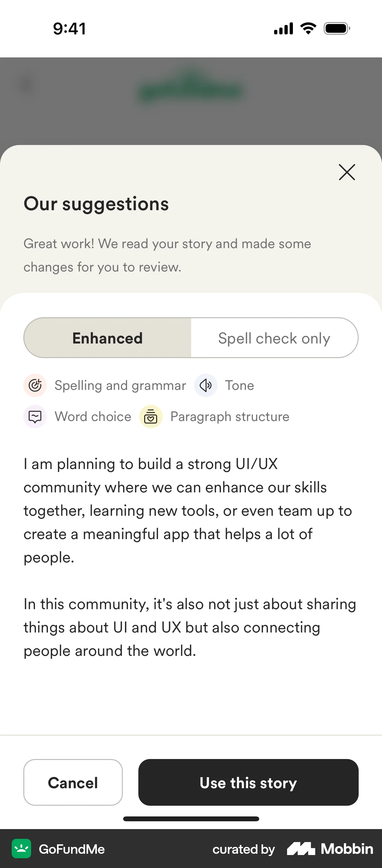Image resolution: width=382 pixels, height=868 pixels.
Task: Tap the GoFundMe logo icon
Action: click(21, 849)
